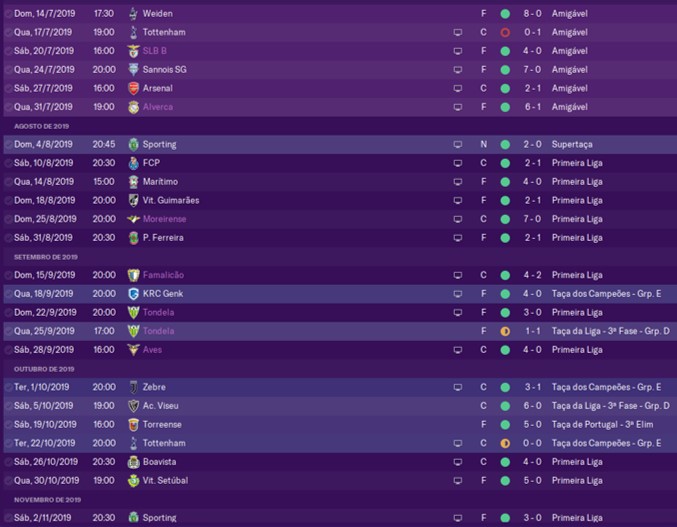Image resolution: width=677 pixels, height=527 pixels.
Task: Click the Vit. Setúbal club crest
Action: 133,480
